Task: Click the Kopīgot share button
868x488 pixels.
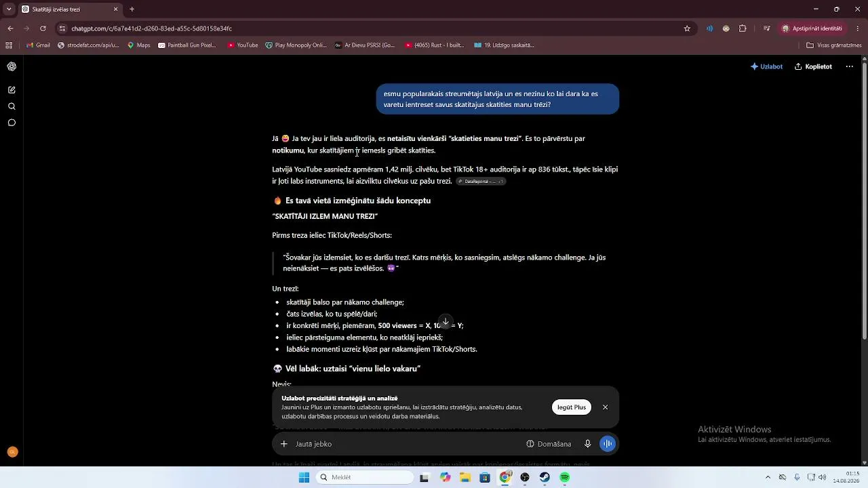Action: pyautogui.click(x=813, y=66)
